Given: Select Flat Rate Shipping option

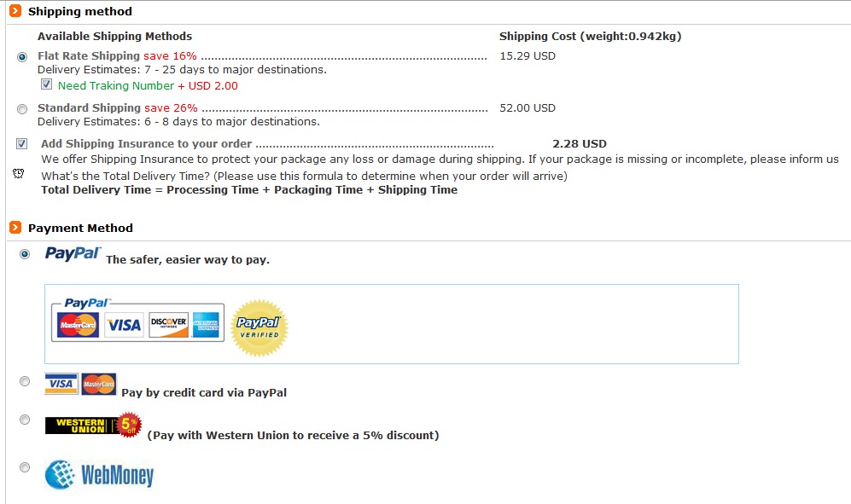Looking at the screenshot, I should tap(21, 56).
